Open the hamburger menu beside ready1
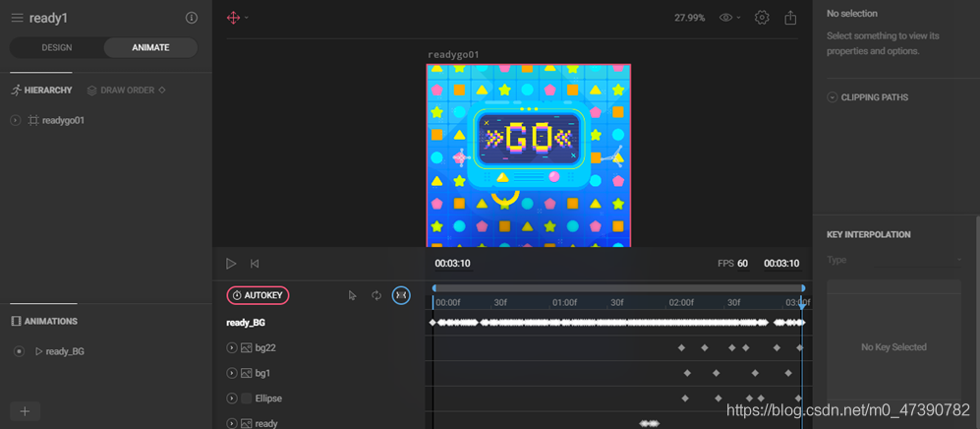 coord(17,18)
